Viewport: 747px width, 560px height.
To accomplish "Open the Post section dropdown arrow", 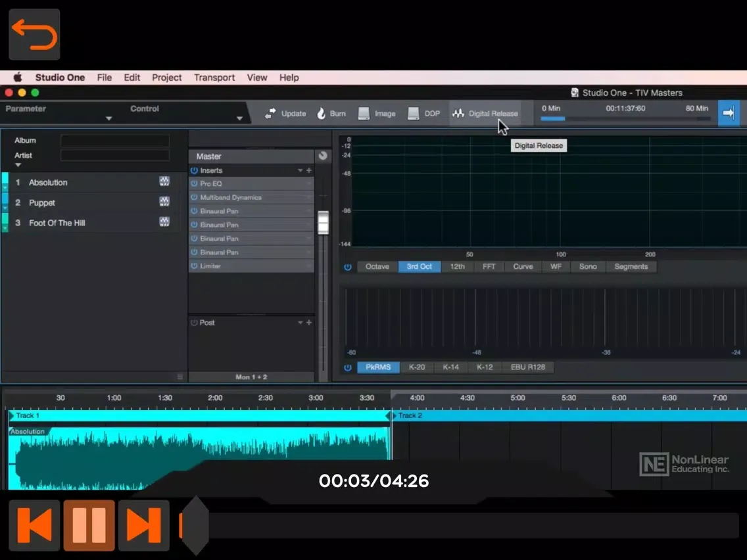I will 300,322.
